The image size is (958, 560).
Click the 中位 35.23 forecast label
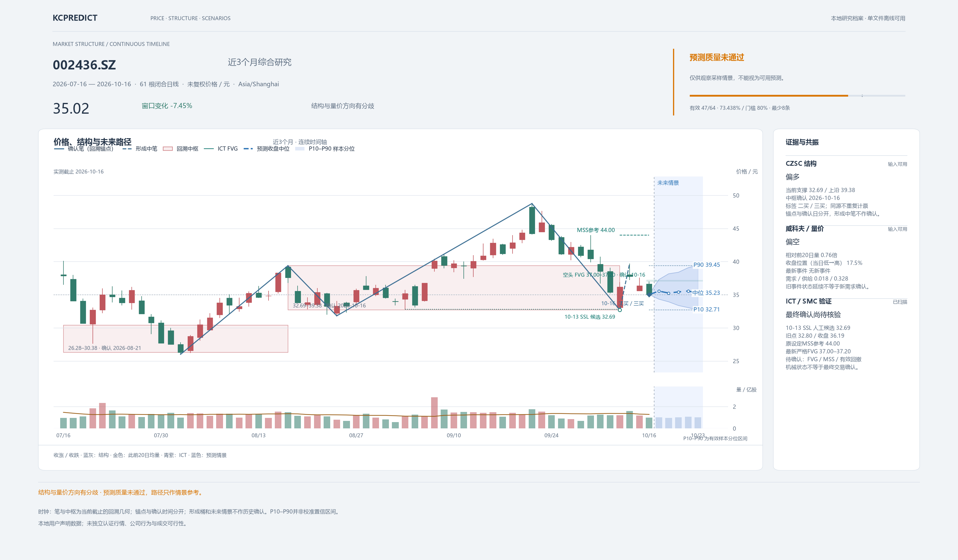pos(706,293)
